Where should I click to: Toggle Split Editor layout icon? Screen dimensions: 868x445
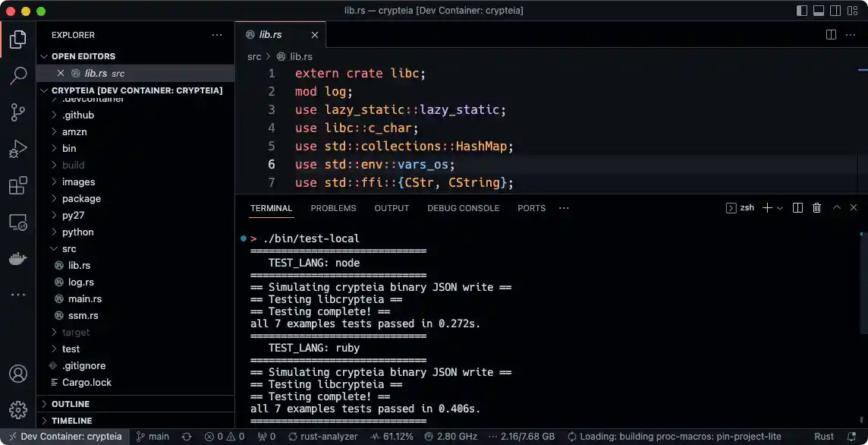pos(830,34)
